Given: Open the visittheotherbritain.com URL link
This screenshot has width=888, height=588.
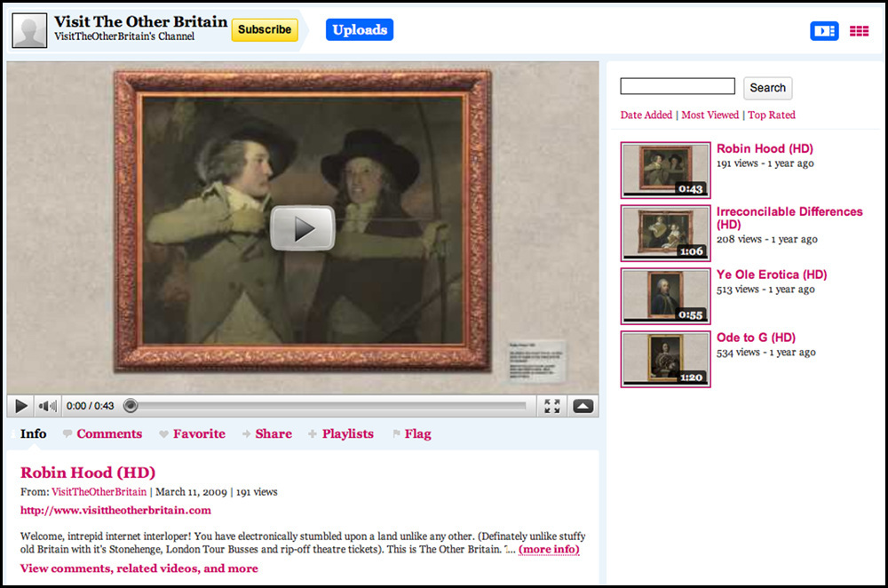Looking at the screenshot, I should (115, 511).
